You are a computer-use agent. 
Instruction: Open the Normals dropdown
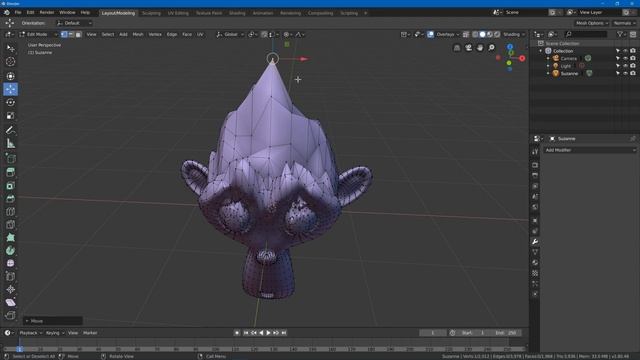click(624, 23)
